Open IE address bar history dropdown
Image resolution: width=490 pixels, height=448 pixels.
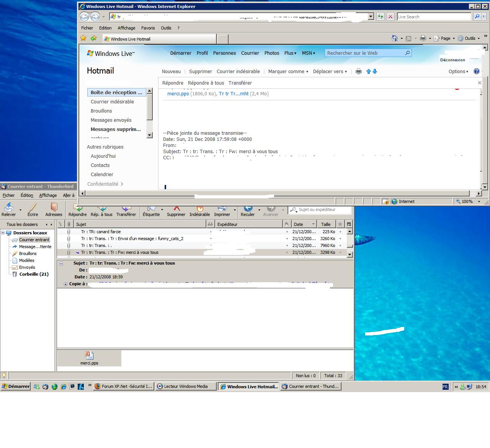click(x=371, y=16)
